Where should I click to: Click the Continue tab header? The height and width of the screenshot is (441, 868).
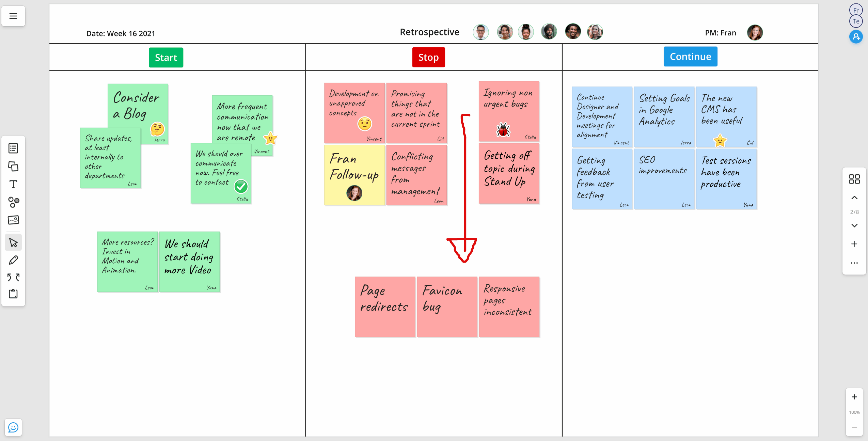(690, 56)
